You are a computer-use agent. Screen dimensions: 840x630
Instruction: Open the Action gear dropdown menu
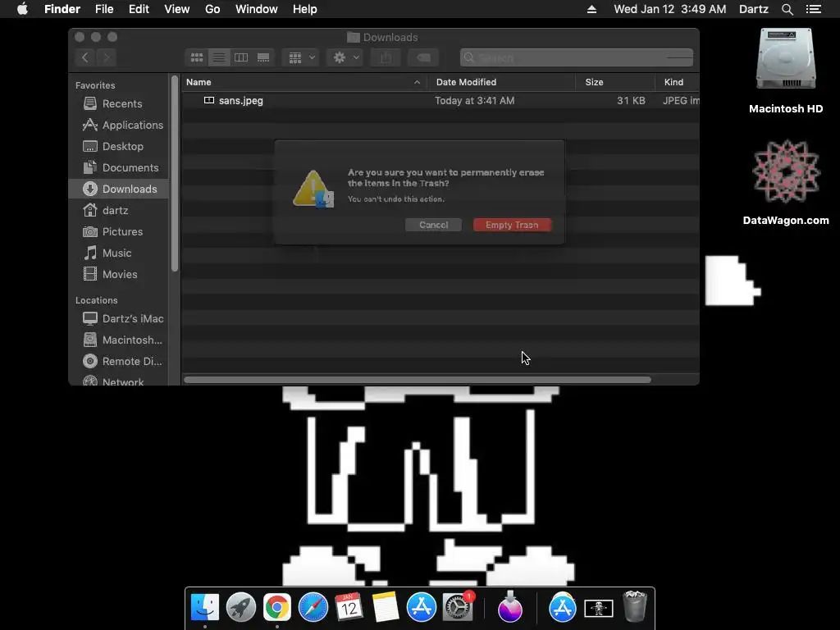click(345, 57)
